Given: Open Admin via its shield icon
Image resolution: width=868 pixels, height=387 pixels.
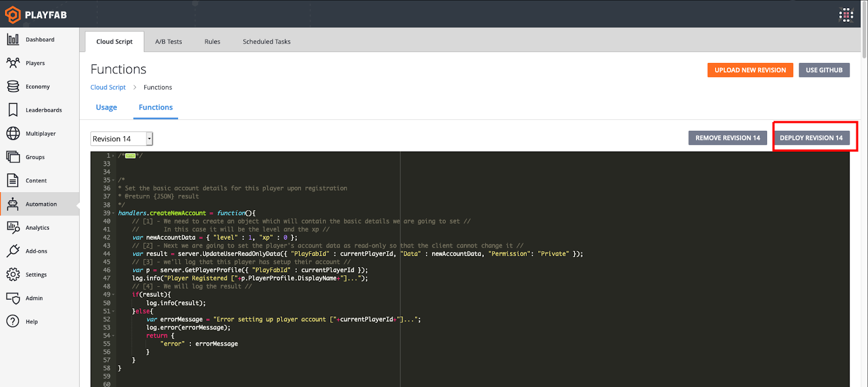Looking at the screenshot, I should [13, 298].
